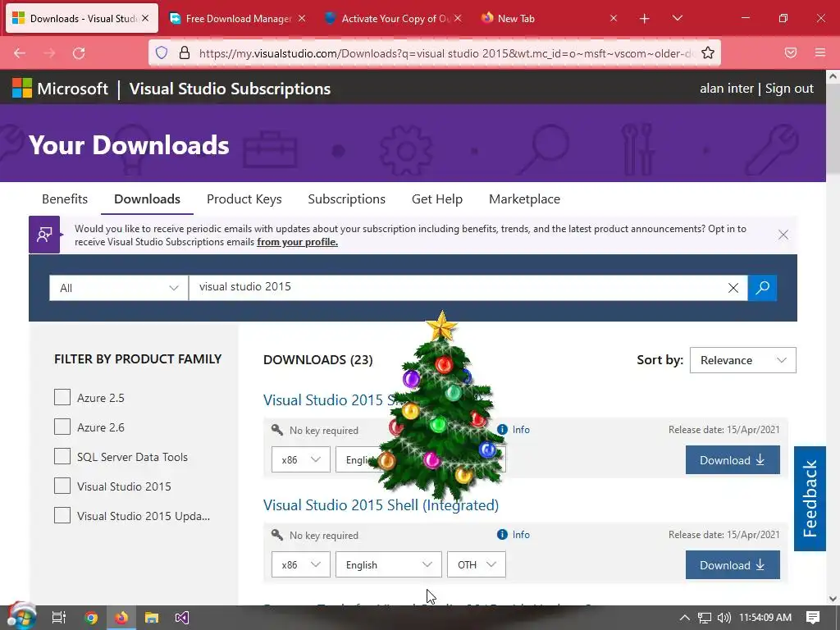The width and height of the screenshot is (840, 630).
Task: Open the Product Keys tab
Action: pos(244,199)
